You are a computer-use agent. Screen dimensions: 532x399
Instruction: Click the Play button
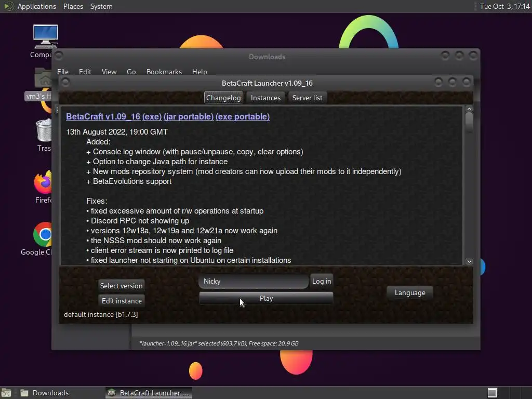point(266,298)
